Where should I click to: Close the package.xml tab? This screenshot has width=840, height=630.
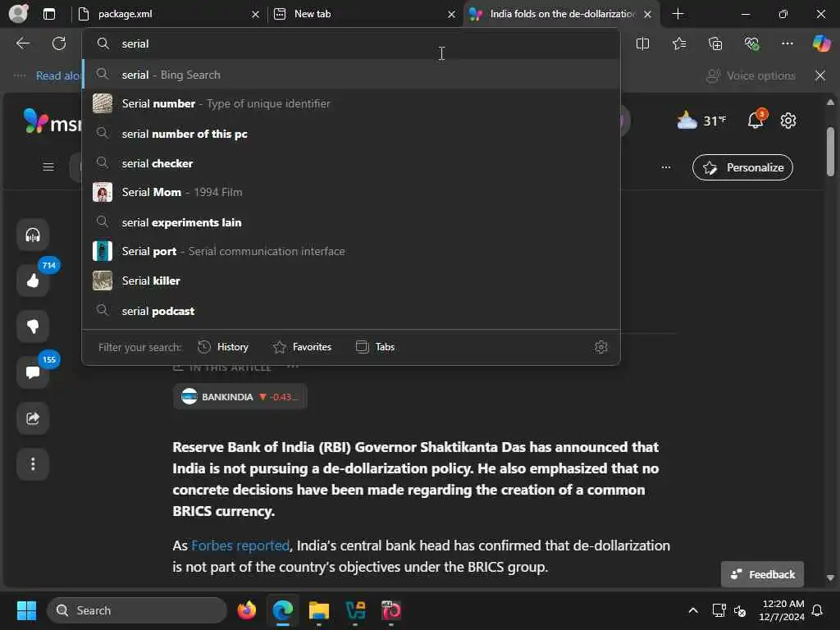pos(256,15)
